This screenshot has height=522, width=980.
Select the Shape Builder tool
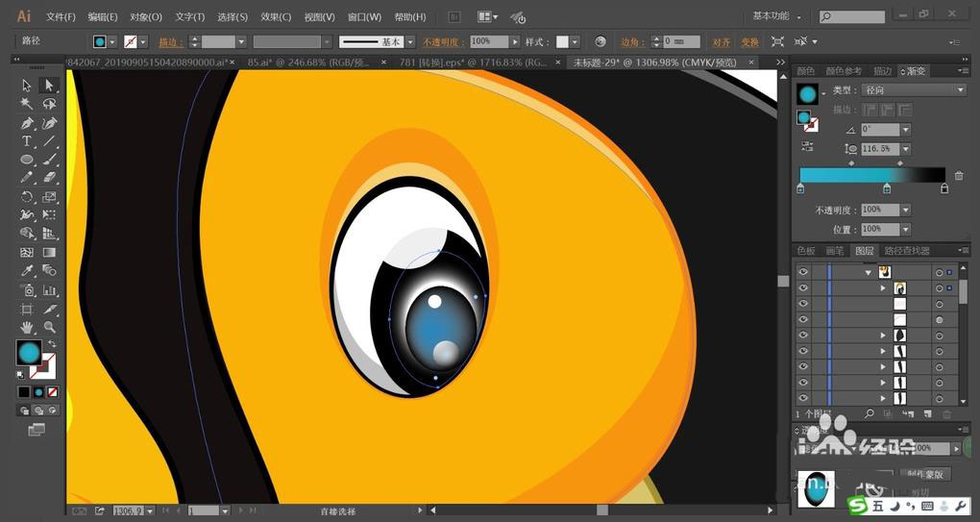[27, 234]
